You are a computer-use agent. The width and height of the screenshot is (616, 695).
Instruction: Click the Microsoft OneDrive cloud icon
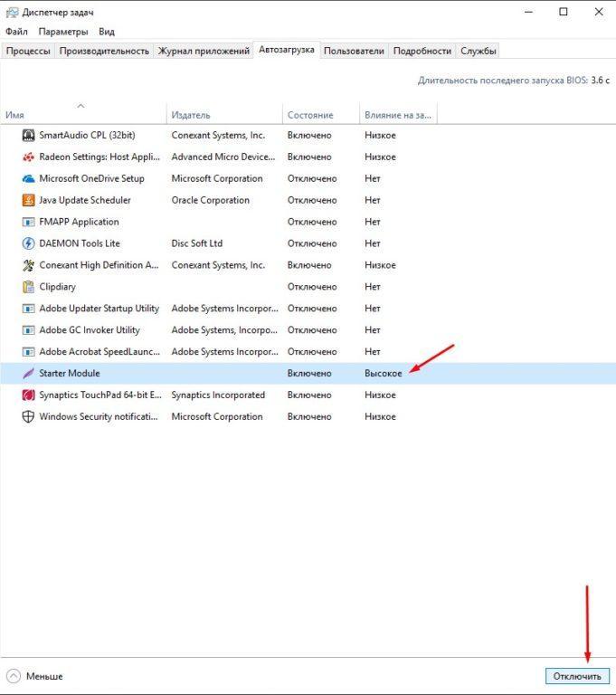tap(28, 178)
